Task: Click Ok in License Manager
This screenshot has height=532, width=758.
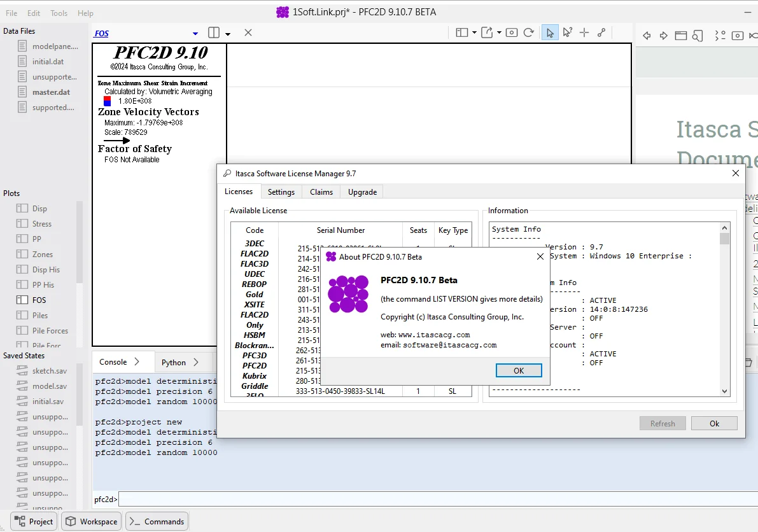Action: (714, 423)
